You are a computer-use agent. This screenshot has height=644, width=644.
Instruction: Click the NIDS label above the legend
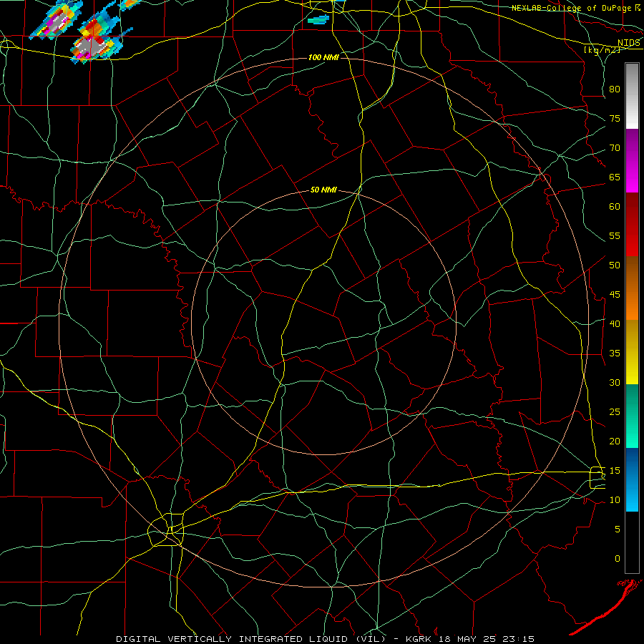pos(629,43)
